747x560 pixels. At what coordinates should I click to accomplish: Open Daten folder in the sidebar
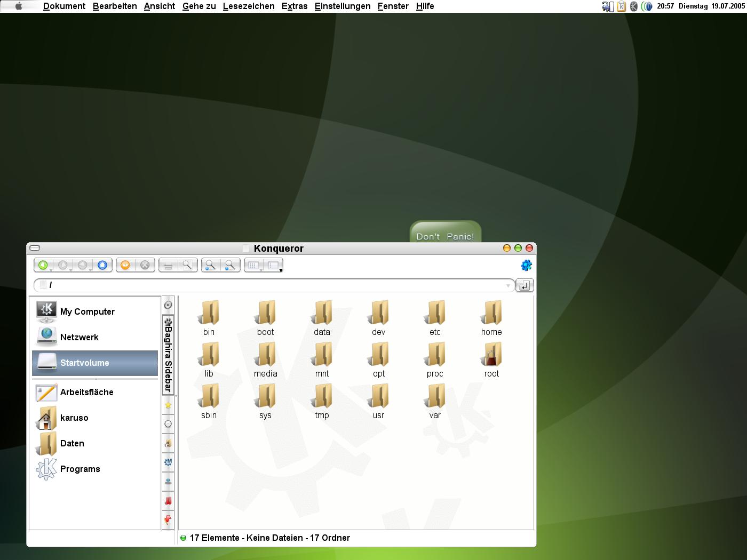[x=95, y=443]
